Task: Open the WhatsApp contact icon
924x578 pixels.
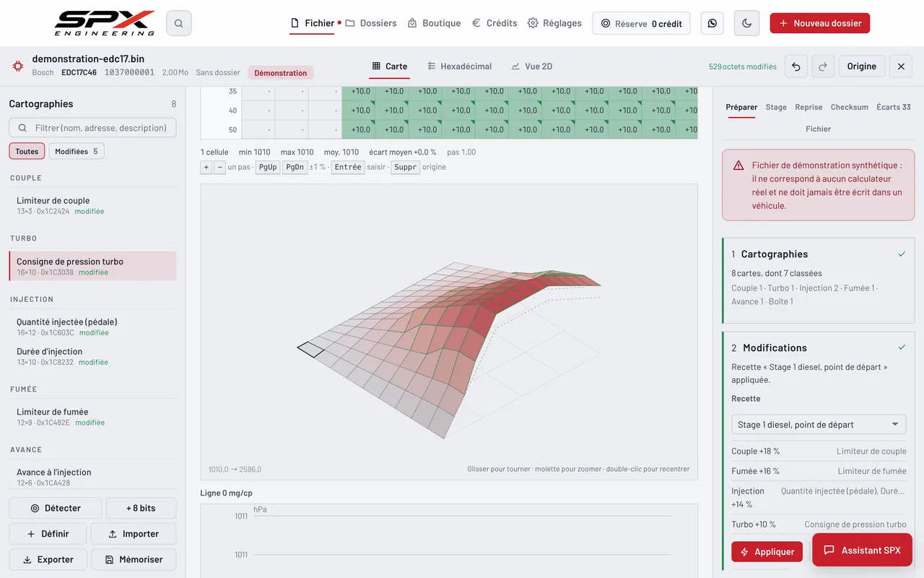Action: [712, 23]
